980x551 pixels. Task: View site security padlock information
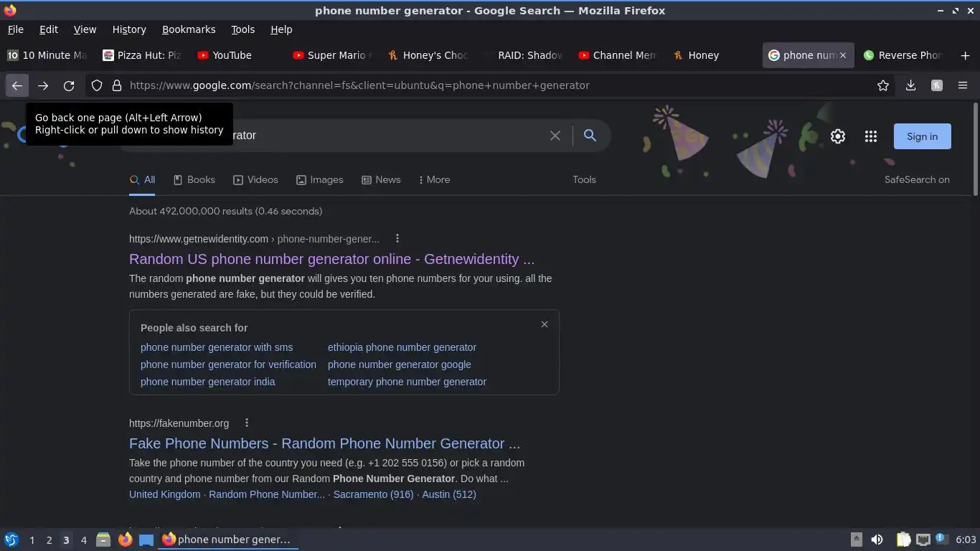[x=117, y=85]
